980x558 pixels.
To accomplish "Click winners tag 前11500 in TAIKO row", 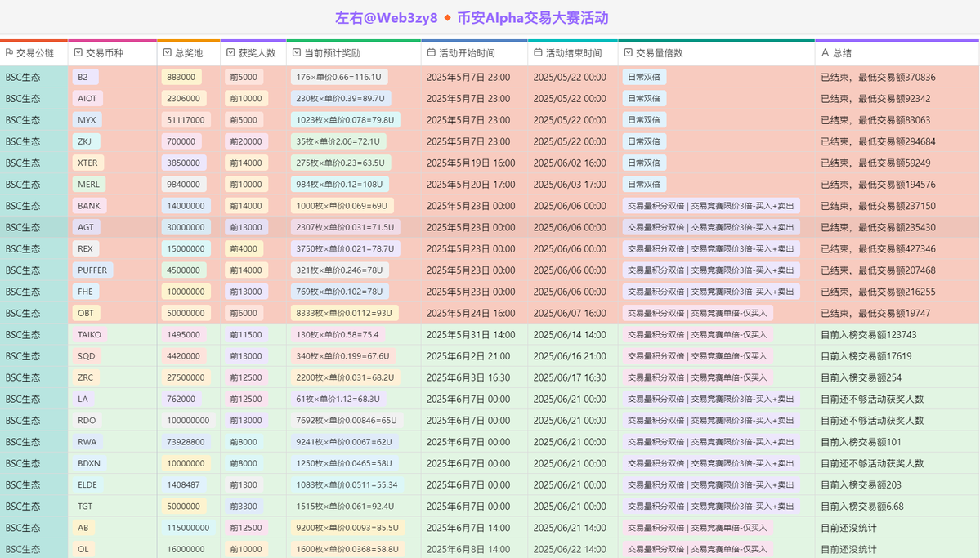I will pos(246,335).
